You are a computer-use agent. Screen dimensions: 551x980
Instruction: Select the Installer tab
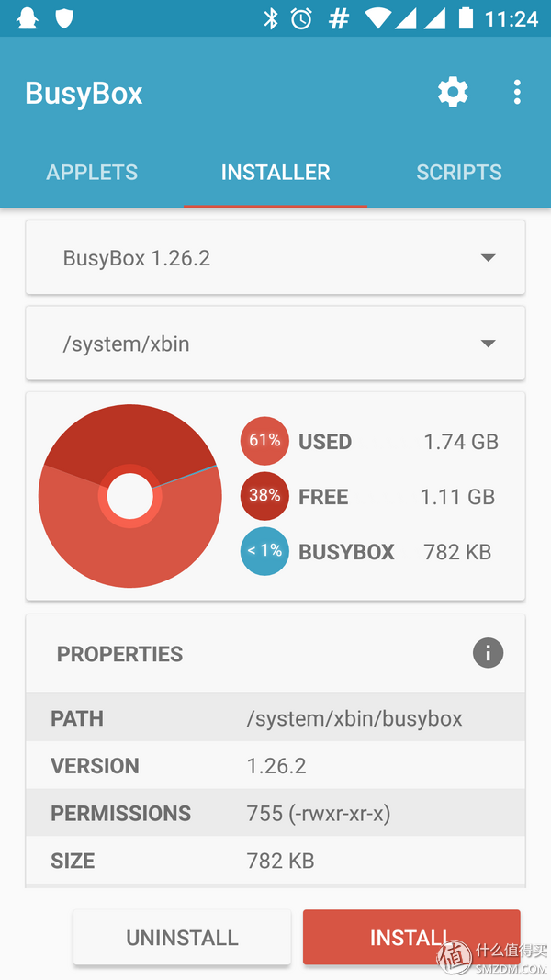275,173
